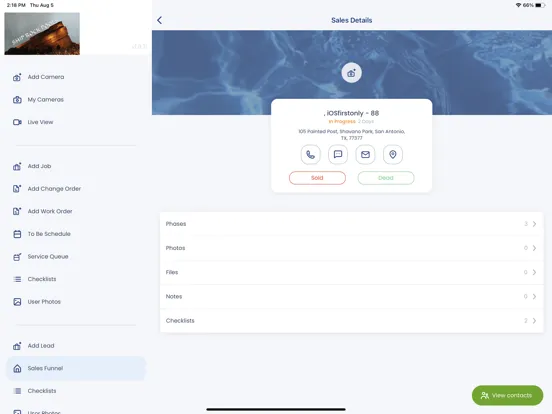Click the details-list Checklists count 2
Viewport: 552px width, 414px height.
point(526,321)
